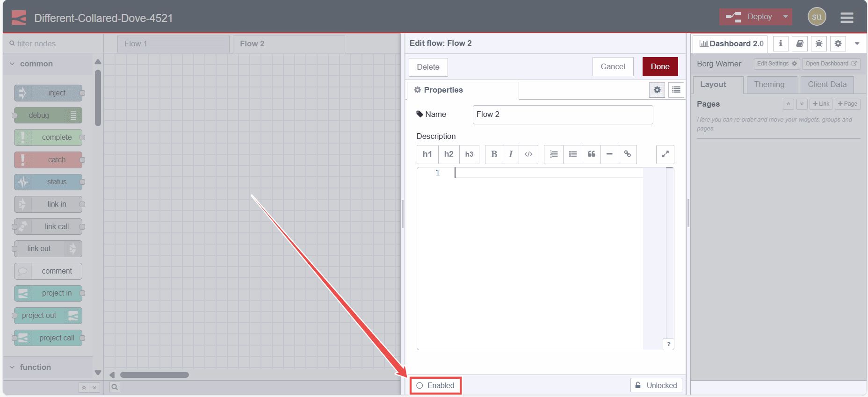Expand the description editor fullscreen
The height and width of the screenshot is (397, 868).
tap(665, 154)
